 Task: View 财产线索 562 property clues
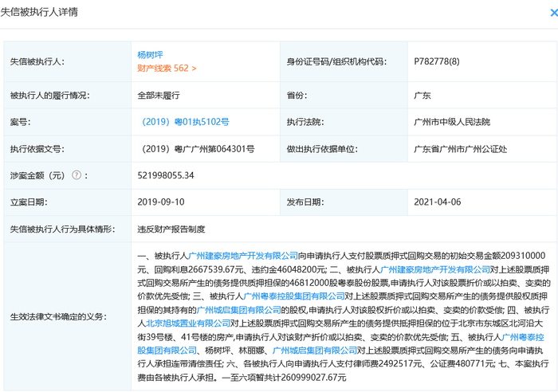pyautogui.click(x=167, y=69)
